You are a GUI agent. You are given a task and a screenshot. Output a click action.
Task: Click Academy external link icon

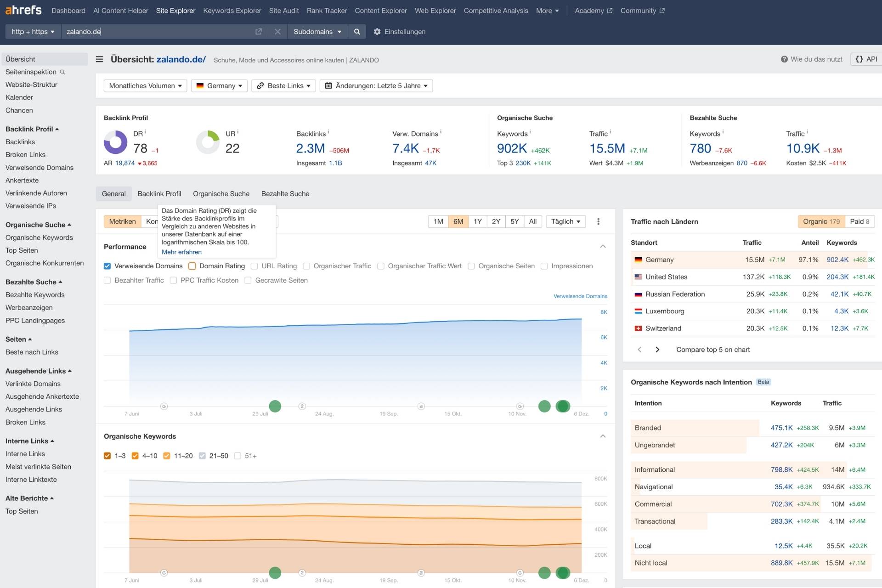click(x=610, y=11)
